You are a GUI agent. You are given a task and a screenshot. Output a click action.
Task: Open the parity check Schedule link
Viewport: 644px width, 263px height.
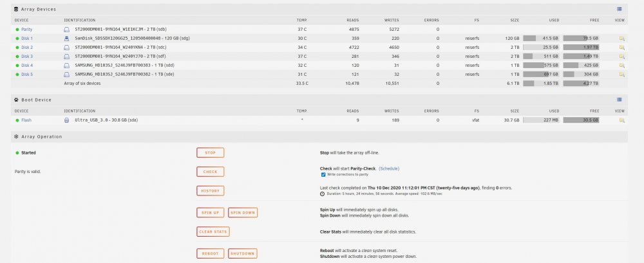pos(389,168)
